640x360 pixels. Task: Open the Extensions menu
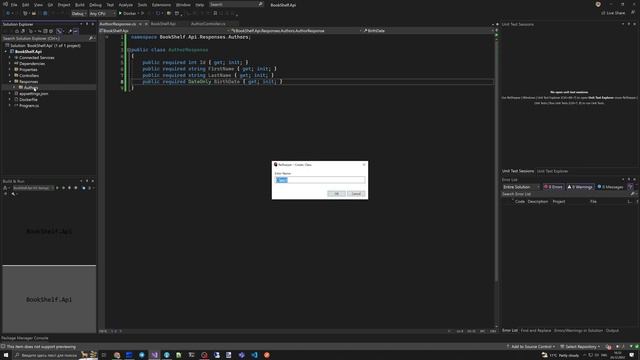pyautogui.click(x=161, y=4)
